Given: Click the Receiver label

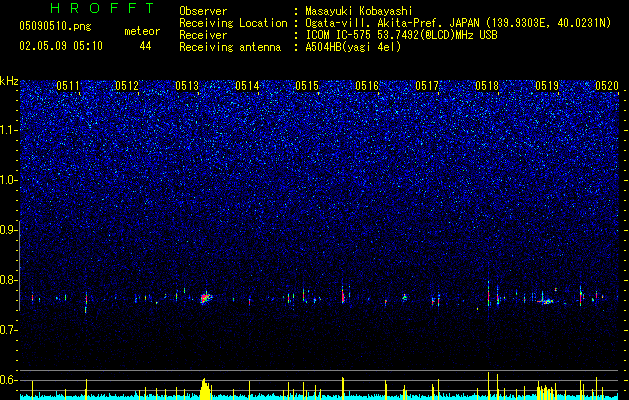Looking at the screenshot, I should click(203, 35).
